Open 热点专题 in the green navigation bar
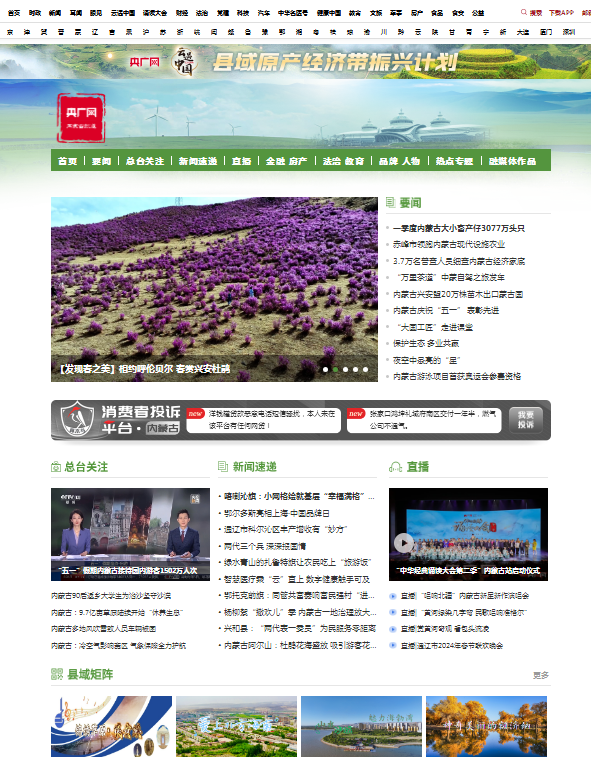The height and width of the screenshot is (763, 591). click(x=454, y=161)
